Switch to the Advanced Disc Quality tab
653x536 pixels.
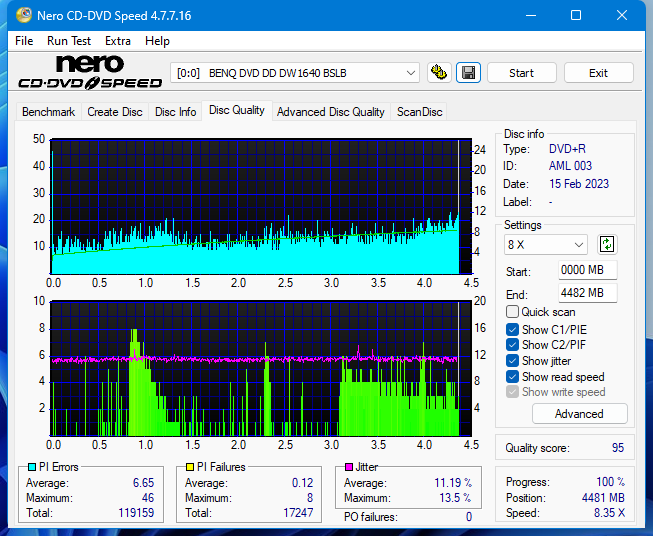pos(331,112)
